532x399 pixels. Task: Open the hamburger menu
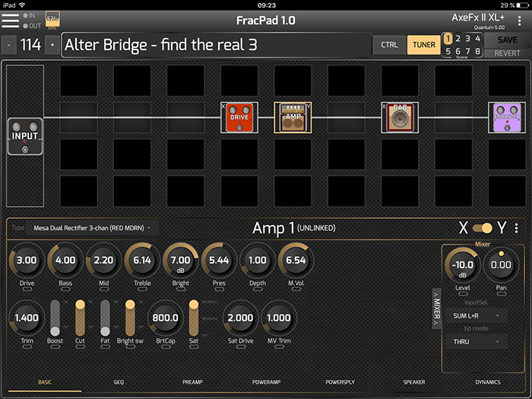coord(10,21)
